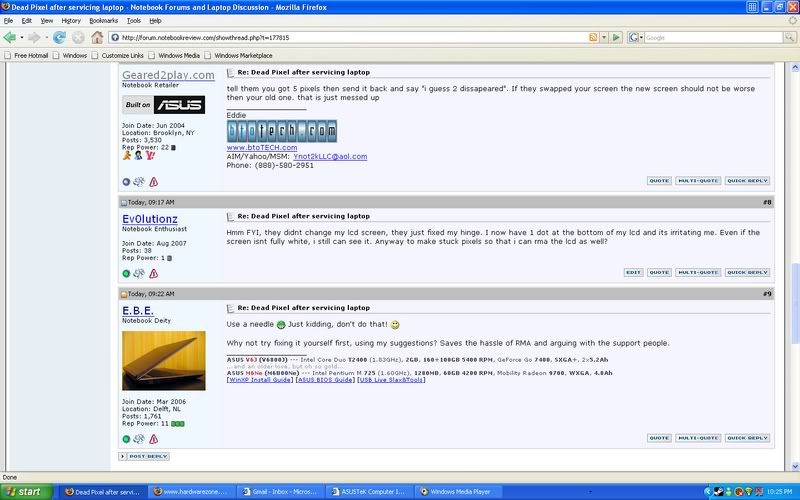Open the Tools menu
800x500 pixels.
pyautogui.click(x=134, y=21)
